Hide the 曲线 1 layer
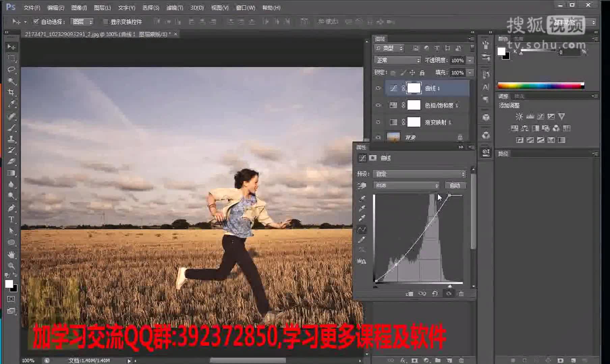 tap(378, 88)
